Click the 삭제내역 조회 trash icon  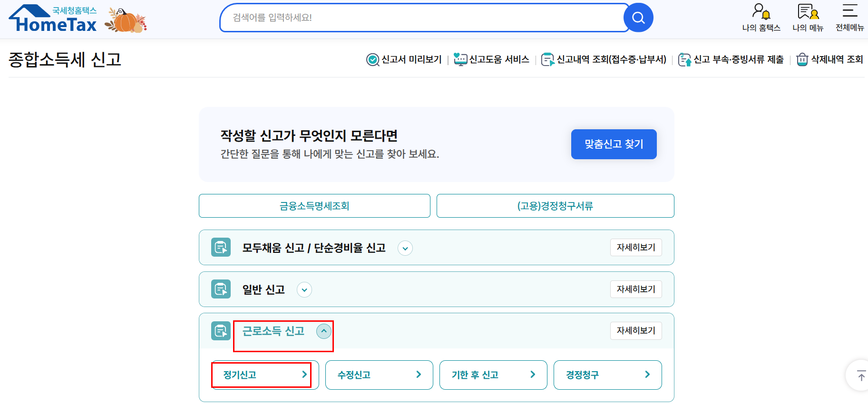pos(802,59)
